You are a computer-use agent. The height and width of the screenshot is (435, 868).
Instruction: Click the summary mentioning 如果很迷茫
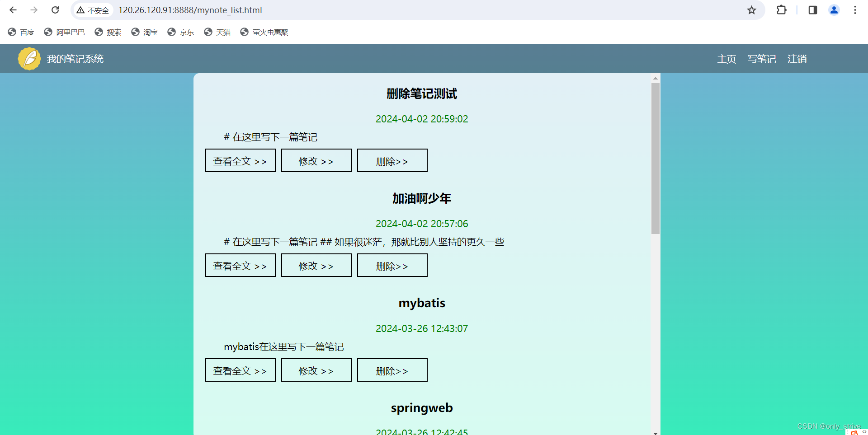tap(364, 242)
